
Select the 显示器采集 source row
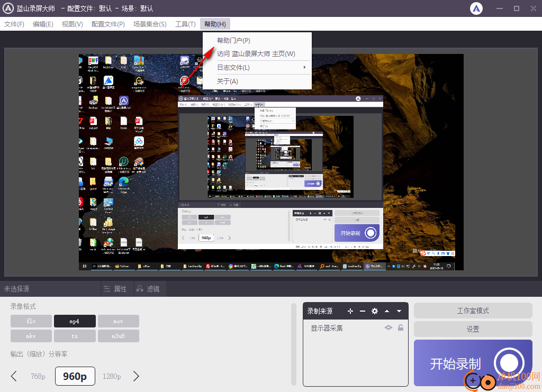point(356,328)
